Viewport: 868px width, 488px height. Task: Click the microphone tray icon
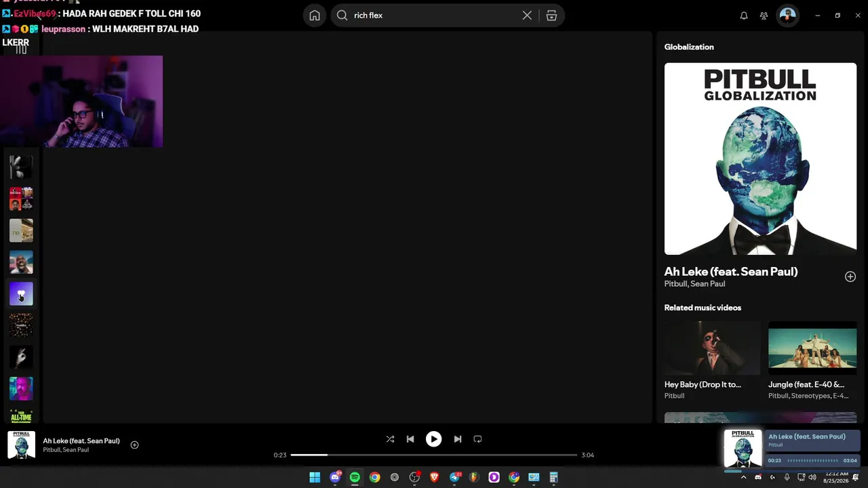787,477
